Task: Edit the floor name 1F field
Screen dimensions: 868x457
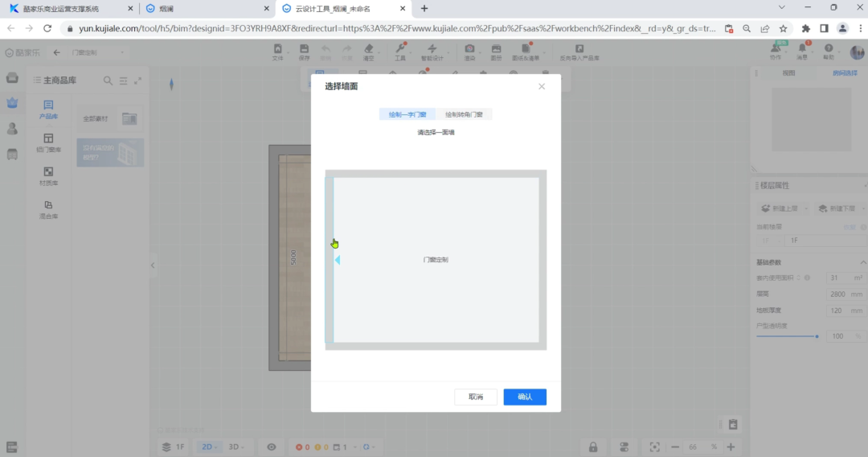Action: 825,241
